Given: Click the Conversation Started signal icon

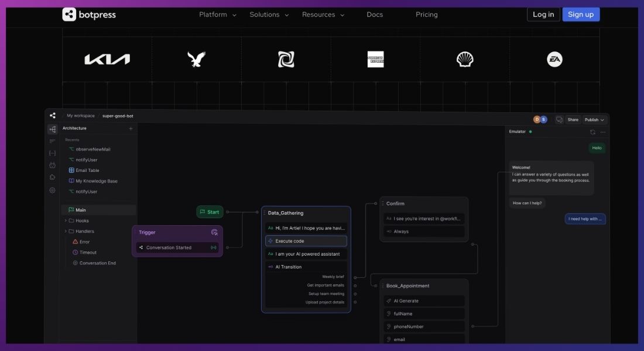Looking at the screenshot, I should (x=214, y=247).
